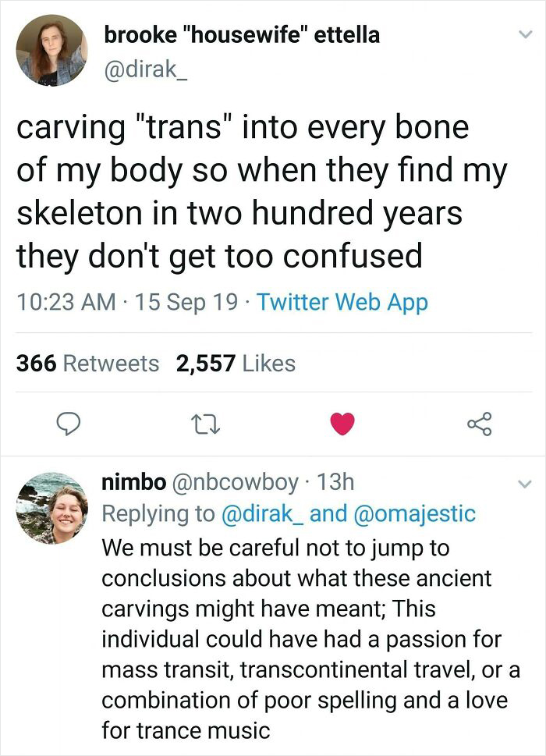View the 366 Retweets list

87,363
